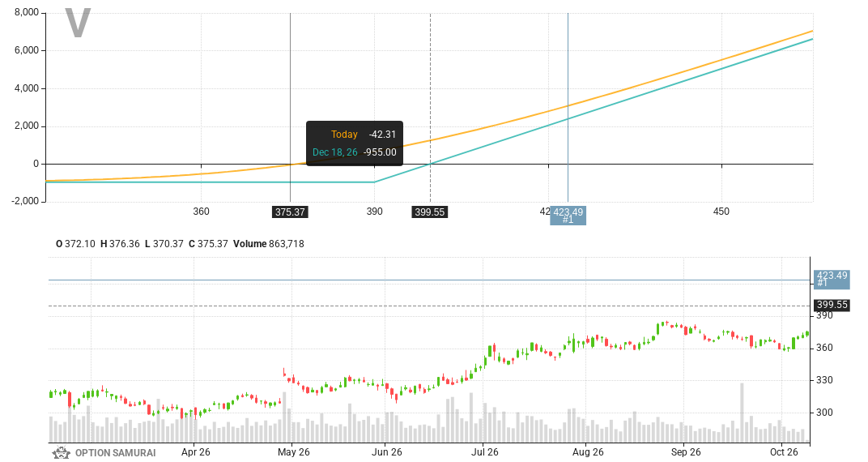Click the 300 price level on candlestick axis
Screen dimensions: 868x462
point(824,413)
